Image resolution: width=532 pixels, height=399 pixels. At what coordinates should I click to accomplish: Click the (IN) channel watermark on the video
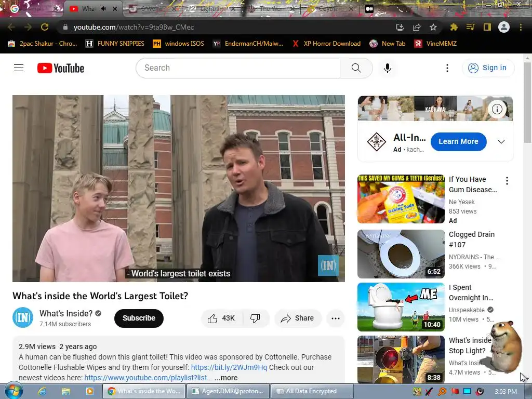(328, 265)
